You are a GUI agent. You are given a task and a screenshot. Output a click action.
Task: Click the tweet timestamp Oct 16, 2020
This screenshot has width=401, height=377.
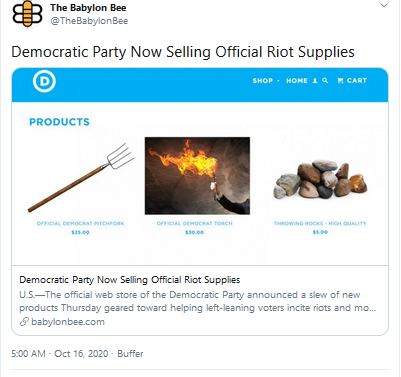point(81,353)
